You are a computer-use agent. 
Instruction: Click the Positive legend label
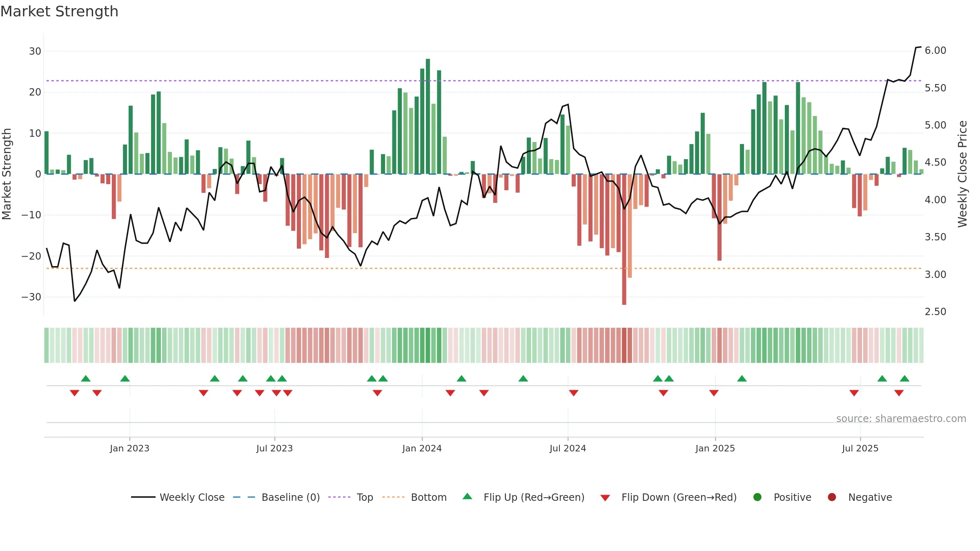click(x=793, y=497)
